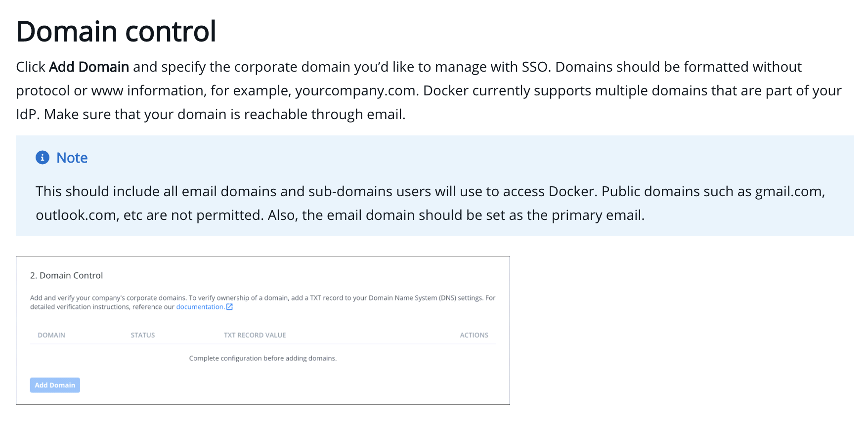Click the 'Complete configuration before adding domains' message
Viewport: 868px width, 426px height.
click(263, 358)
